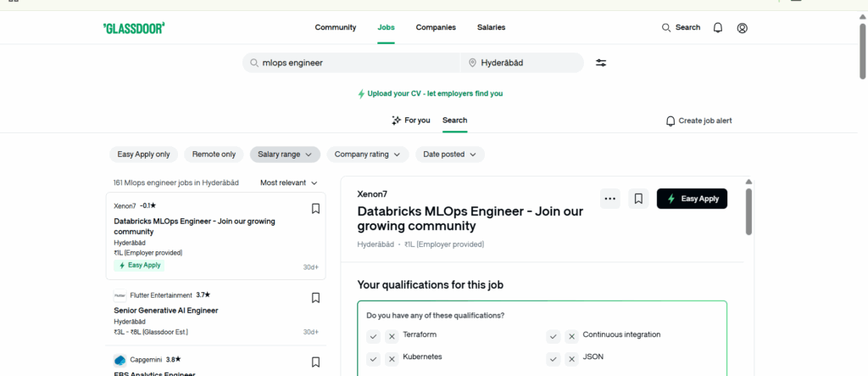Mark Kubernetes qualification as yes
This screenshot has height=376, width=868.
click(374, 359)
